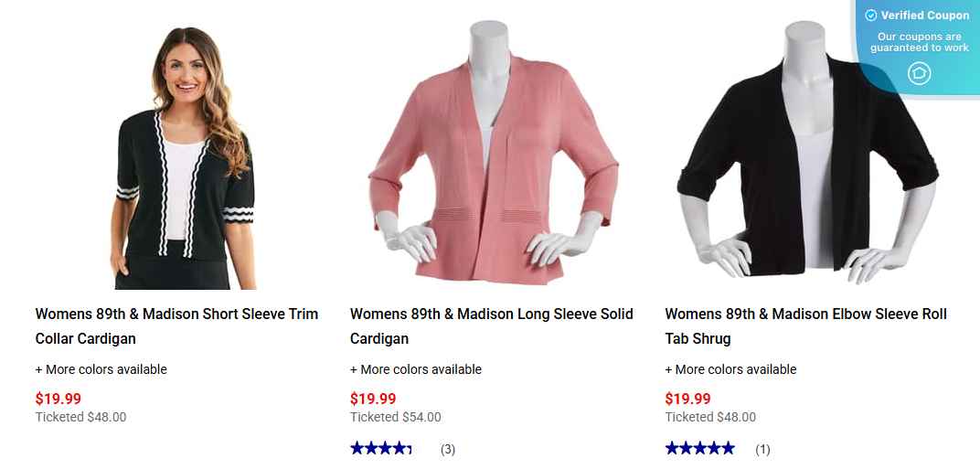The image size is (980, 469).
Task: Open Short Sleeve Trim Collar Cardigan product image
Action: tap(185, 155)
